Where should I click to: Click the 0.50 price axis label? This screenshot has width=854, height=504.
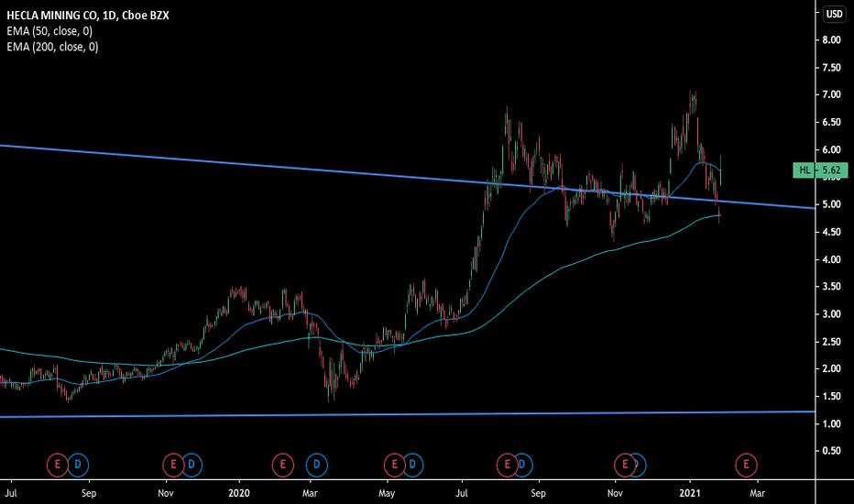pyautogui.click(x=832, y=451)
